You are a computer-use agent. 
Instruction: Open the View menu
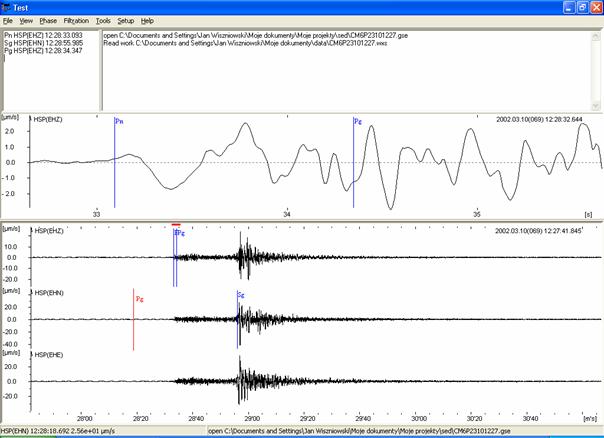point(26,21)
